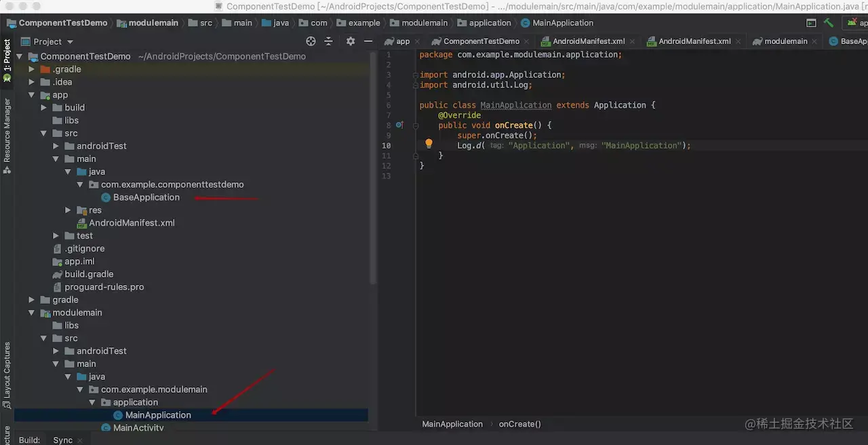The image size is (868, 445).
Task: Switch to the modulemain editor tab
Action: pos(785,41)
